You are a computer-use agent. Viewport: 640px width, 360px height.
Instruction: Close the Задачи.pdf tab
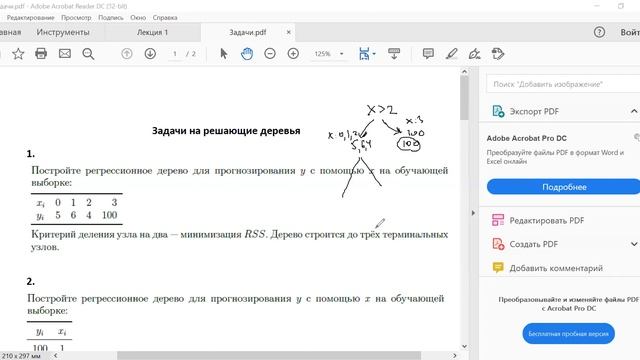289,32
